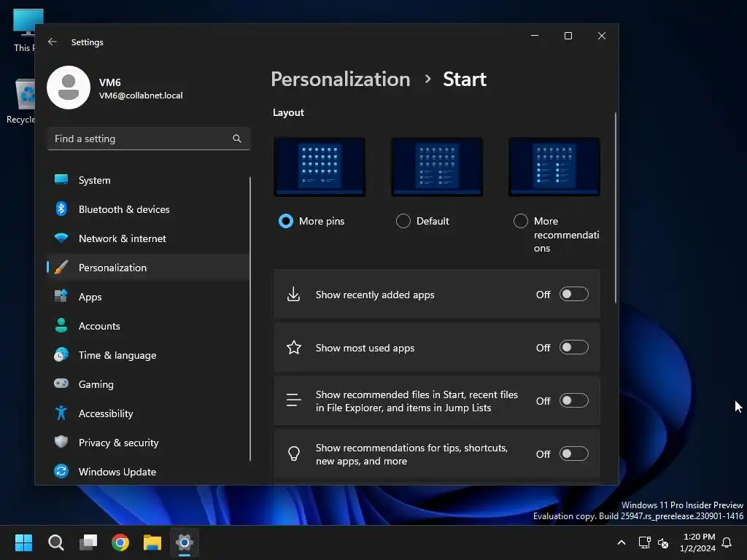
Task: Open the System settings category
Action: (x=148, y=180)
